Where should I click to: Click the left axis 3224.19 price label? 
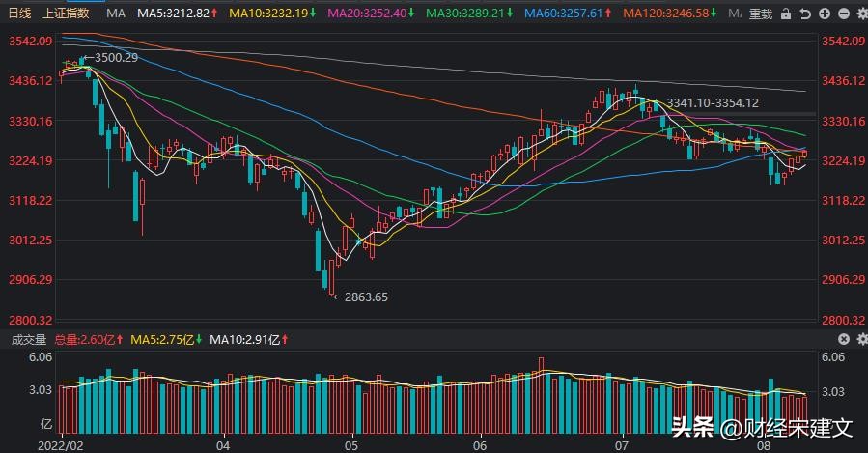31,160
